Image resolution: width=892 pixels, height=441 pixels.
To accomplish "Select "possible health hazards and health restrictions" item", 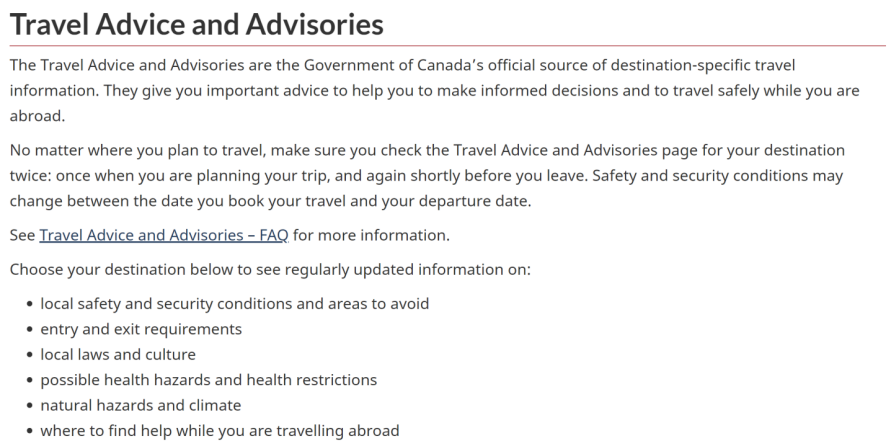I will (209, 380).
